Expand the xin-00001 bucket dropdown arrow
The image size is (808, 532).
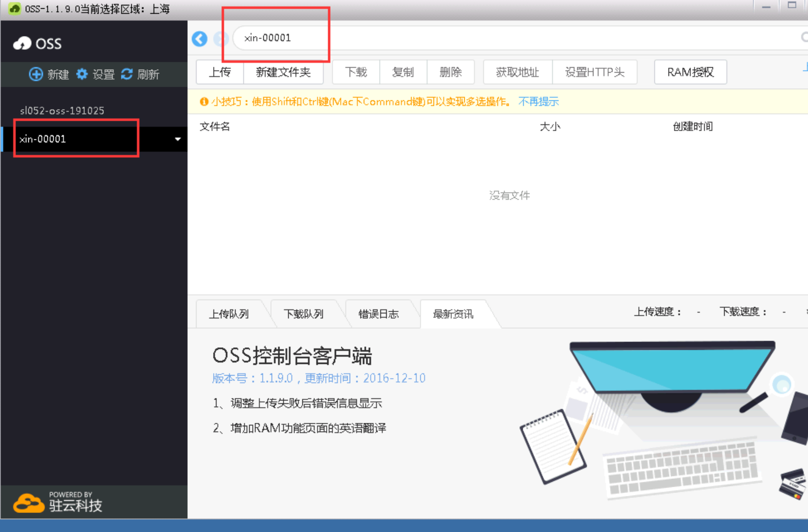coord(178,139)
